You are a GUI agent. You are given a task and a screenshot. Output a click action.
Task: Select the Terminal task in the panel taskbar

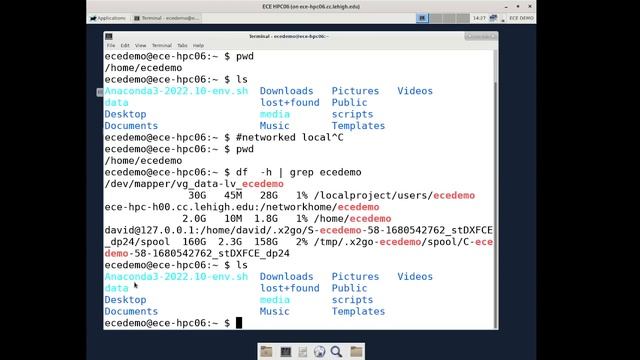tap(167, 18)
